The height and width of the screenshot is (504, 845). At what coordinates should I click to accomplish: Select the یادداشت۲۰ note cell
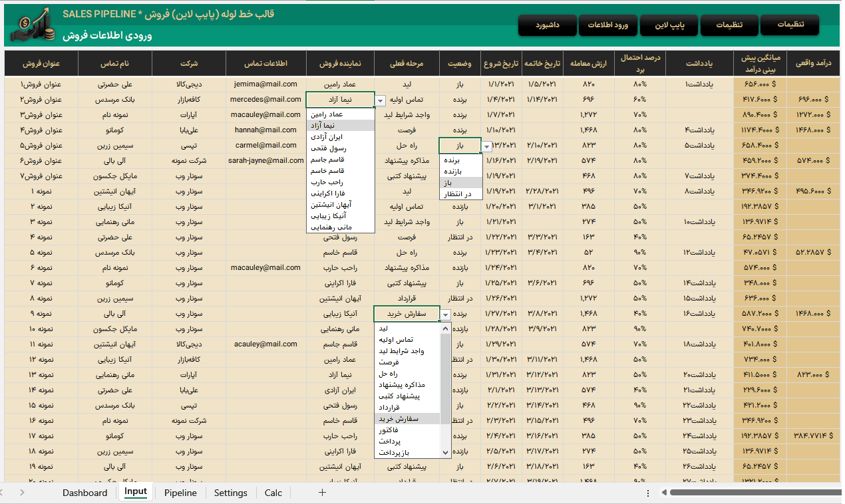tap(699, 374)
